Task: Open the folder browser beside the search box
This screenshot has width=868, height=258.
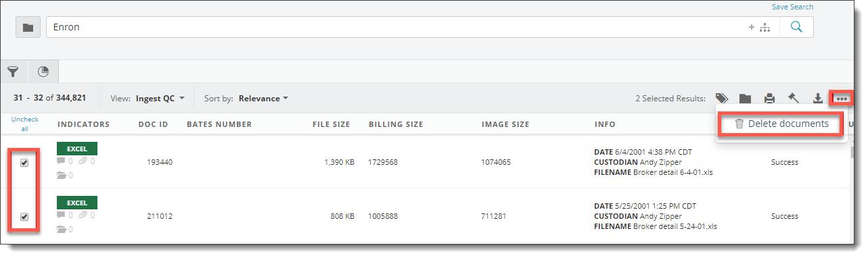Action: [x=28, y=28]
